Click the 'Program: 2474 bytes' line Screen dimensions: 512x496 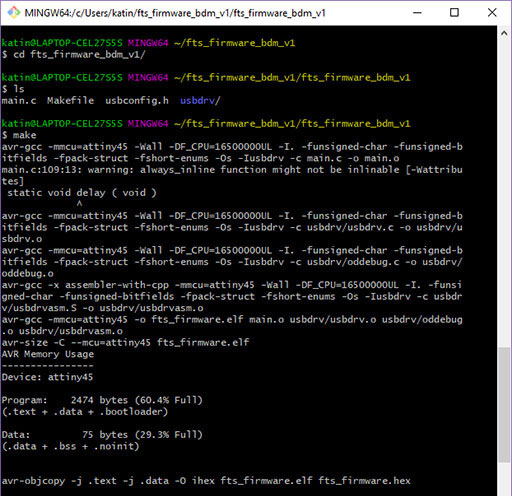[x=102, y=400]
